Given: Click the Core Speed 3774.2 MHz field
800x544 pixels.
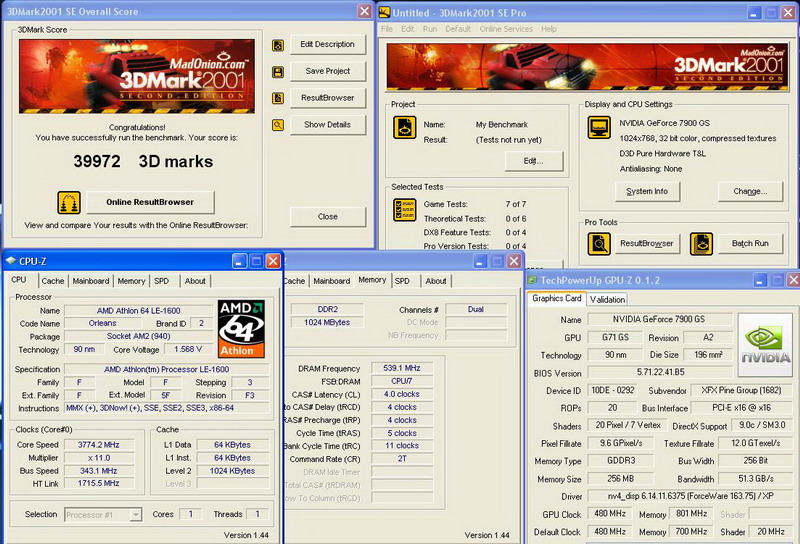Looking at the screenshot, I should click(99, 445).
